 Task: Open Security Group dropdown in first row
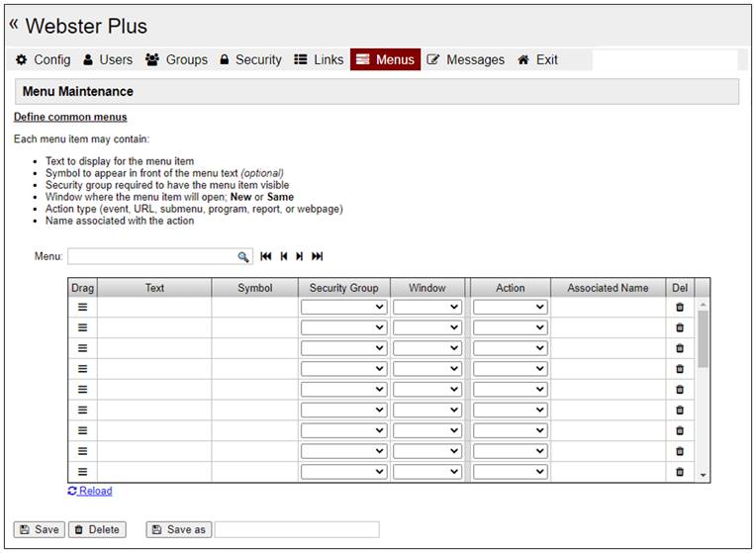point(343,308)
